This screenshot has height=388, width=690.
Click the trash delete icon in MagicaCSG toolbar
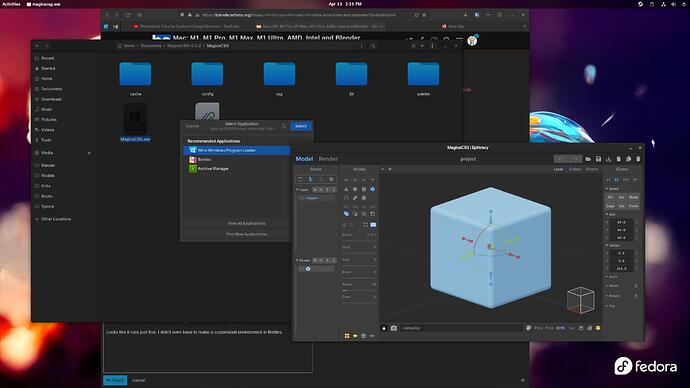pyautogui.click(x=638, y=159)
